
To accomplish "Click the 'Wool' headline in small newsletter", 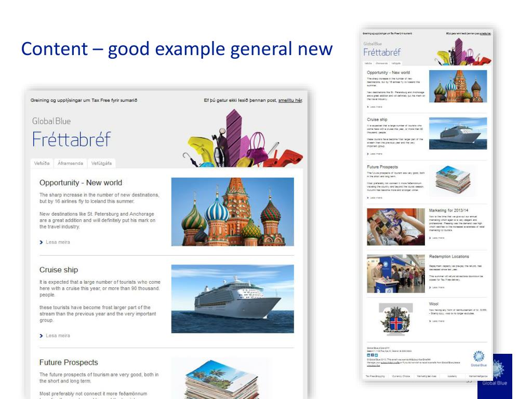I will point(434,304).
